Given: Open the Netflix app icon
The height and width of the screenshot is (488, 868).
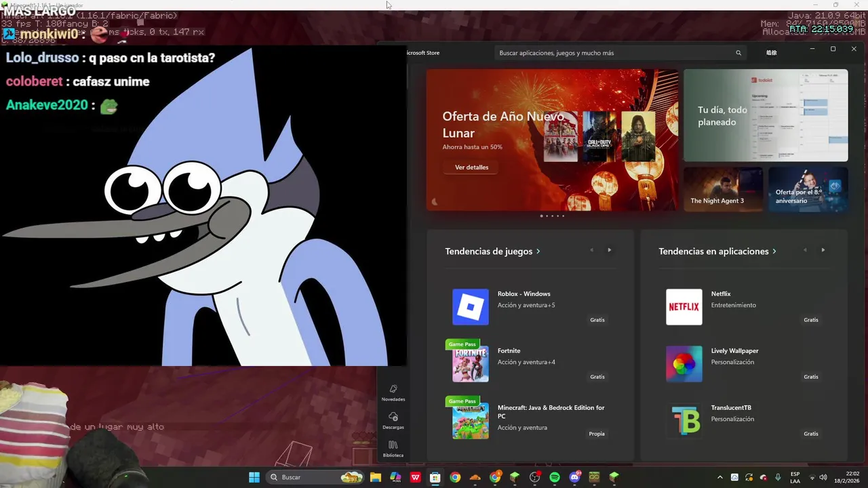Looking at the screenshot, I should pos(684,307).
